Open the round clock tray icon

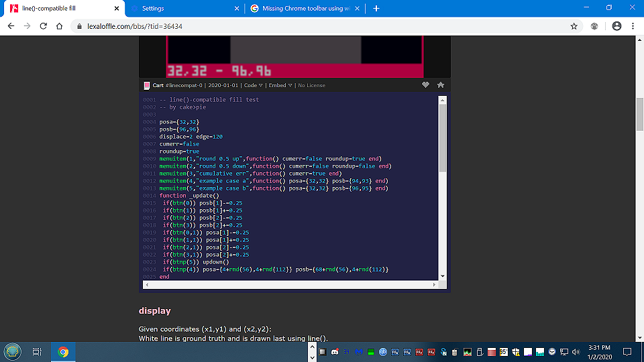click(x=552, y=352)
